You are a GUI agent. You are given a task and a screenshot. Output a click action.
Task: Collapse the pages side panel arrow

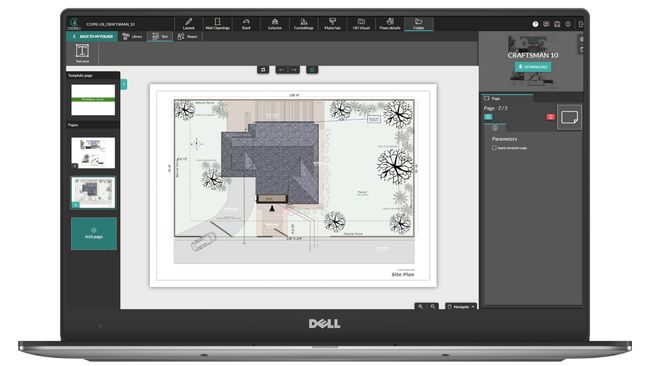point(124,85)
